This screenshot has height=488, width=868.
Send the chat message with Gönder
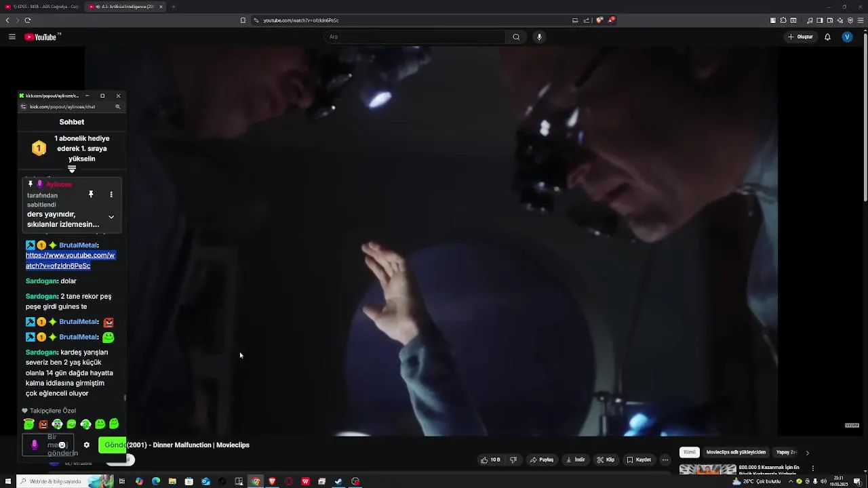[114, 445]
